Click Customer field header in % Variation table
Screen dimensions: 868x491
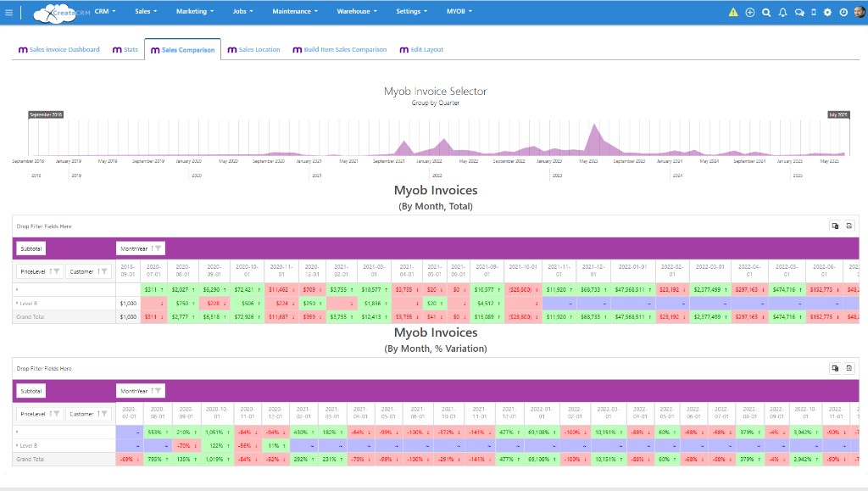88,414
